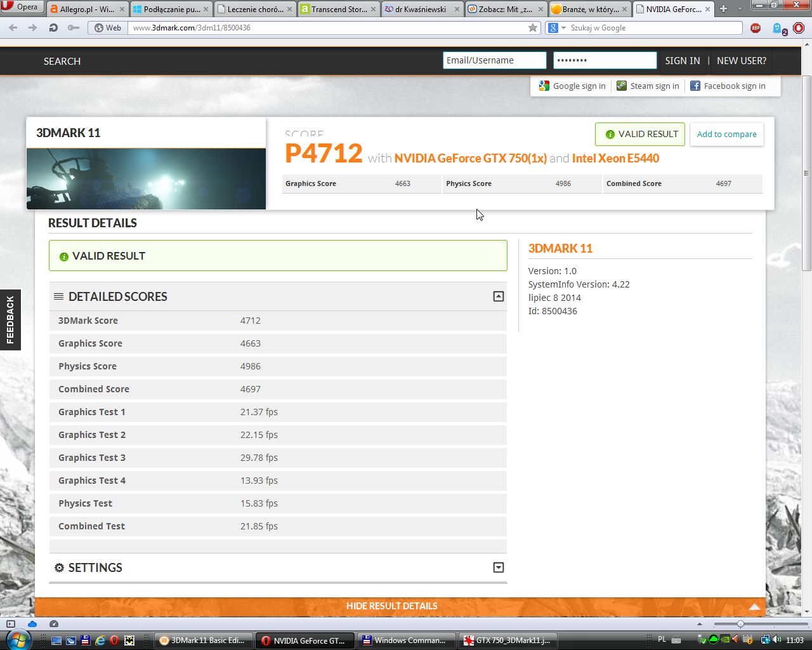Click the 3DMark 11 benchmark thumbnail
The height and width of the screenshot is (650, 812).
tap(146, 179)
